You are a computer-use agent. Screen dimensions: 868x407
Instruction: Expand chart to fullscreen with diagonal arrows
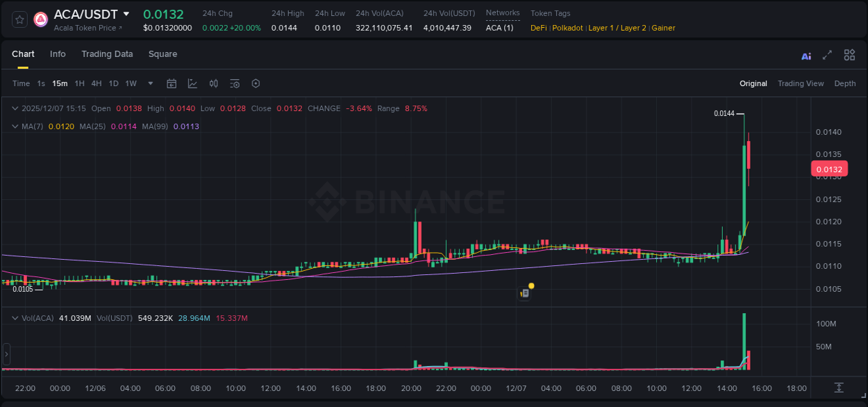[826, 55]
